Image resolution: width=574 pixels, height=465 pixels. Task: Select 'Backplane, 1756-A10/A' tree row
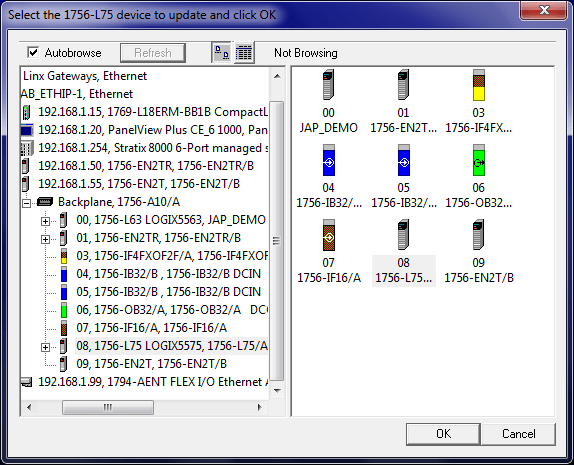click(x=119, y=202)
